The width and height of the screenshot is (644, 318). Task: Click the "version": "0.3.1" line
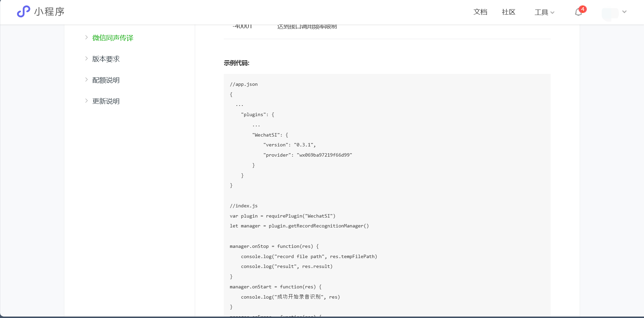[289, 145]
